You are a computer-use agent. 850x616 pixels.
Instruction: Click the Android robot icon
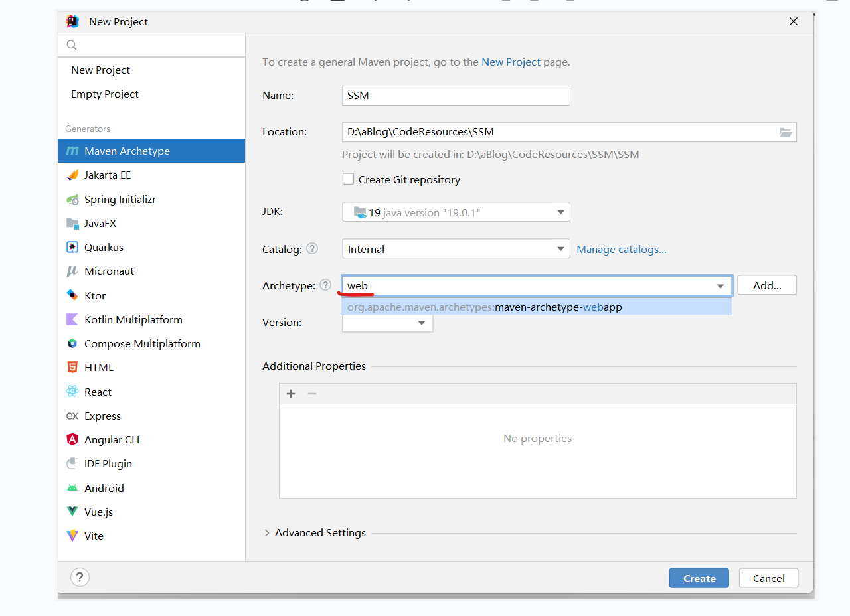[72, 488]
